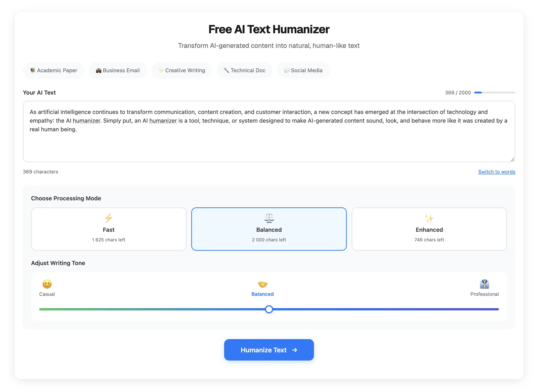Click the Humanize Text button
Image resolution: width=539 pixels, height=392 pixels.
(x=269, y=350)
